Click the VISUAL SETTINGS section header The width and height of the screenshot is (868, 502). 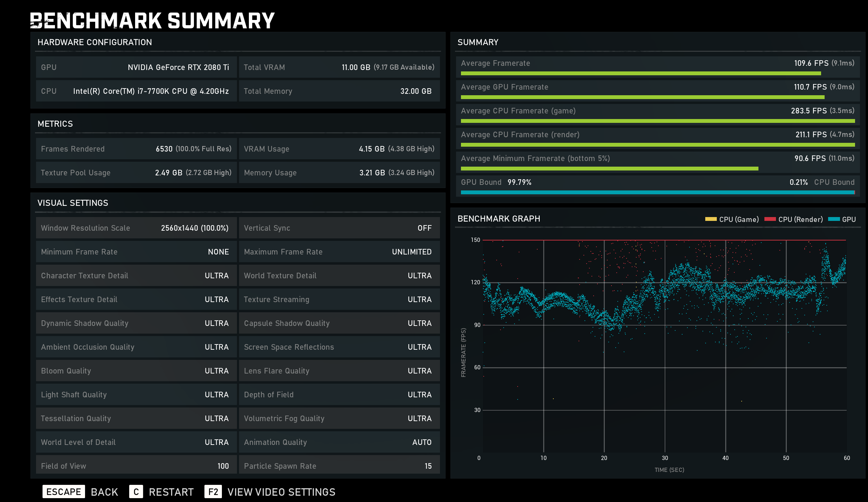pyautogui.click(x=73, y=203)
